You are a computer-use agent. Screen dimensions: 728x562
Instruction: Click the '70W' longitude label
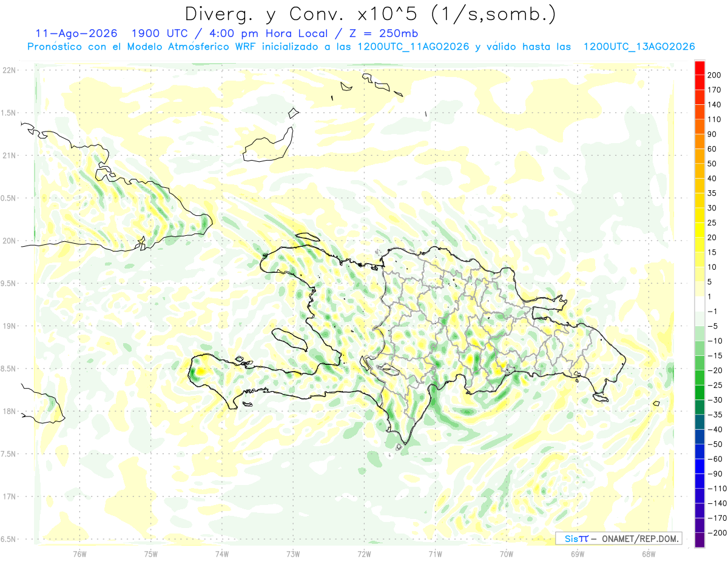[507, 554]
